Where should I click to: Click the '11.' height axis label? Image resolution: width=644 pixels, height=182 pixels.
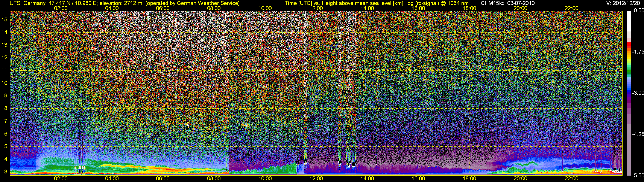pos(5,70)
